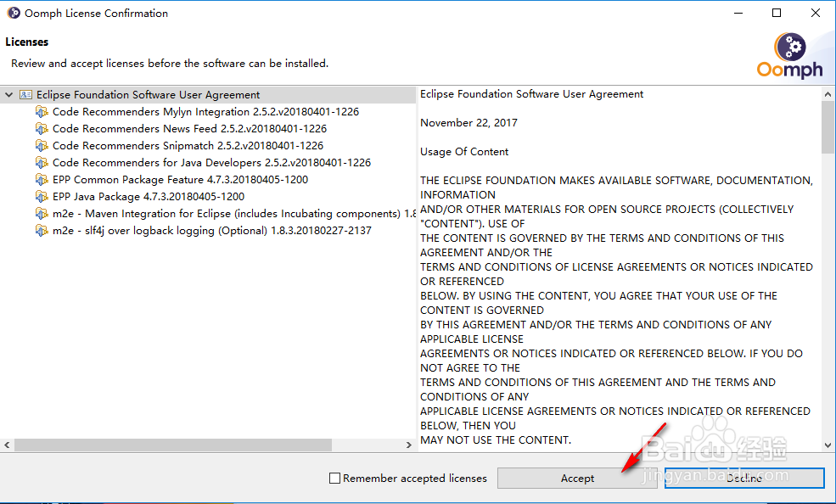
Task: Click the horizontal scrollbar thumb under tree
Action: click(173, 445)
